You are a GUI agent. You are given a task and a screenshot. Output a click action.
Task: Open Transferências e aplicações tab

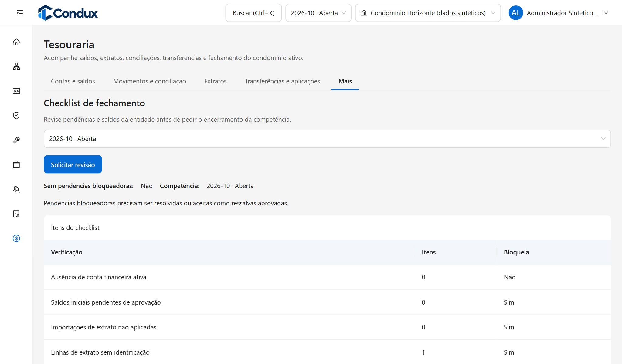tap(282, 81)
